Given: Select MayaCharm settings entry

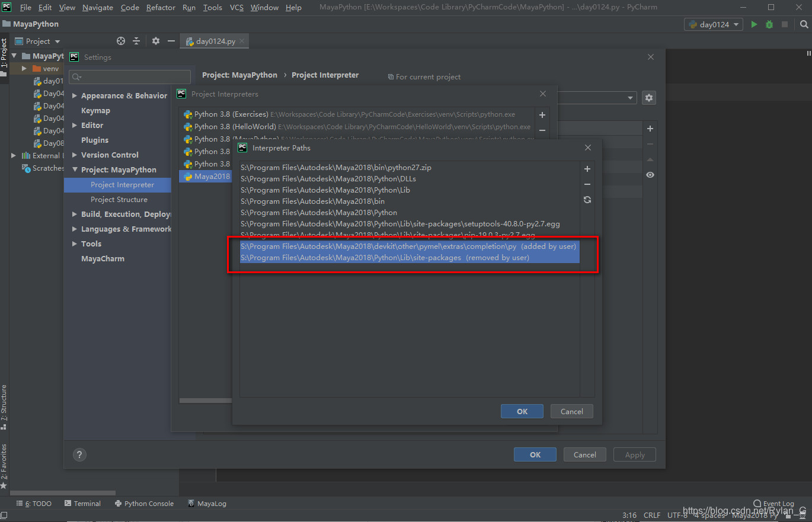Looking at the screenshot, I should tap(103, 259).
